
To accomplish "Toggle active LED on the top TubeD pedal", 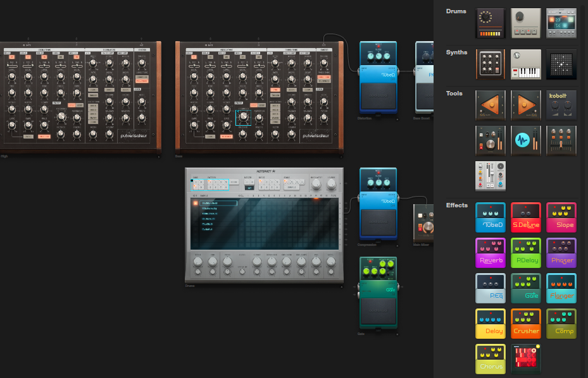I will click(x=378, y=45).
